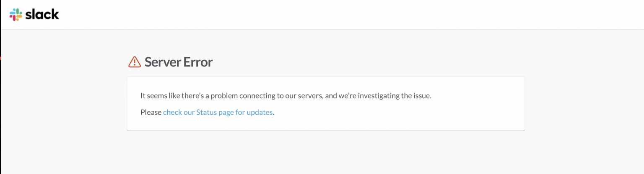Click the word Server in the heading
Image resolution: width=644 pixels, height=174 pixels.
162,62
